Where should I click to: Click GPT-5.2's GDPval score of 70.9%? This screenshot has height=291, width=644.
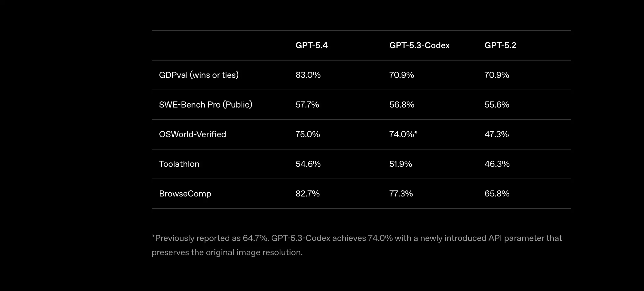tap(497, 75)
